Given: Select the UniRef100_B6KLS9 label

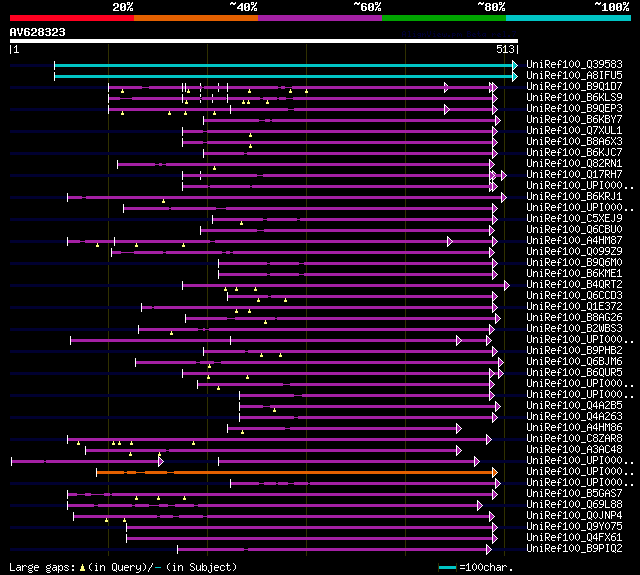Looking at the screenshot, I should tap(574, 98).
